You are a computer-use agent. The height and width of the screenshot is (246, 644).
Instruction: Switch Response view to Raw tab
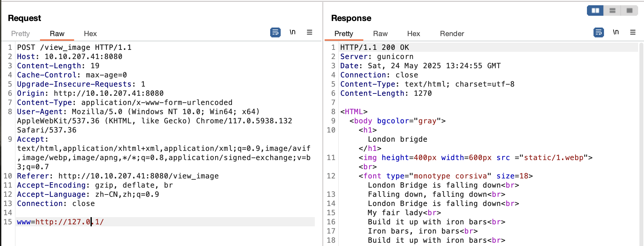click(x=380, y=34)
